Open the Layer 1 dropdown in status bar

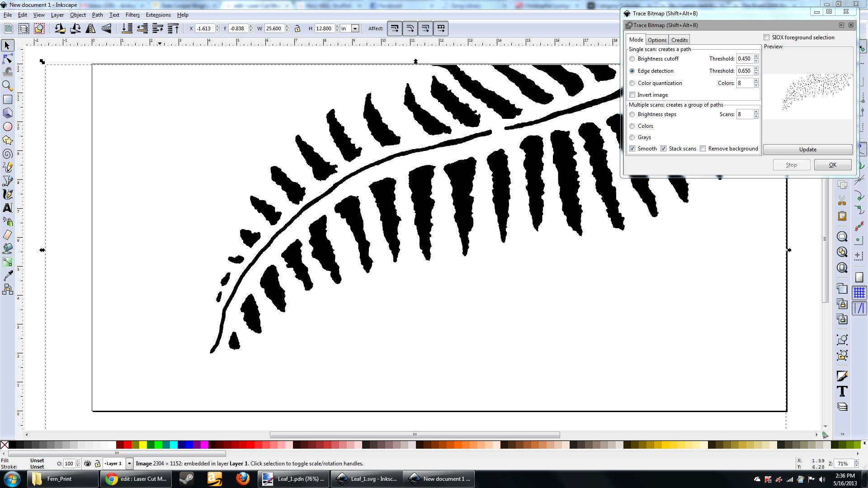point(129,464)
